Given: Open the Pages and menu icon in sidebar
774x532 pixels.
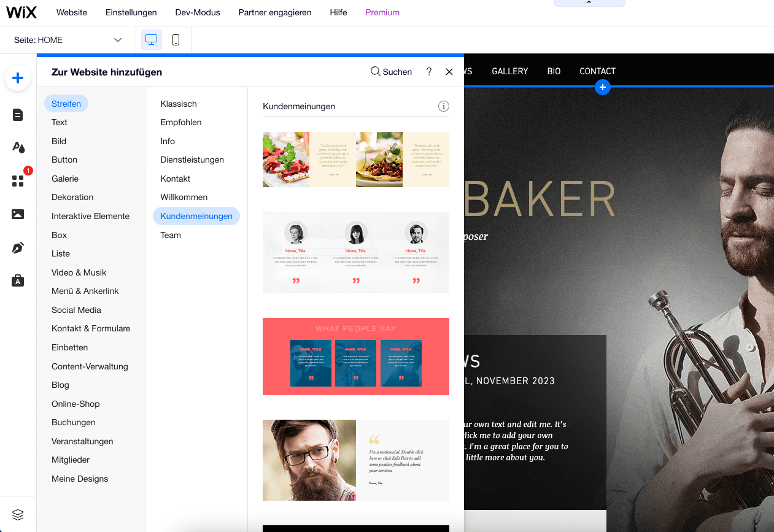Looking at the screenshot, I should coord(18,115).
